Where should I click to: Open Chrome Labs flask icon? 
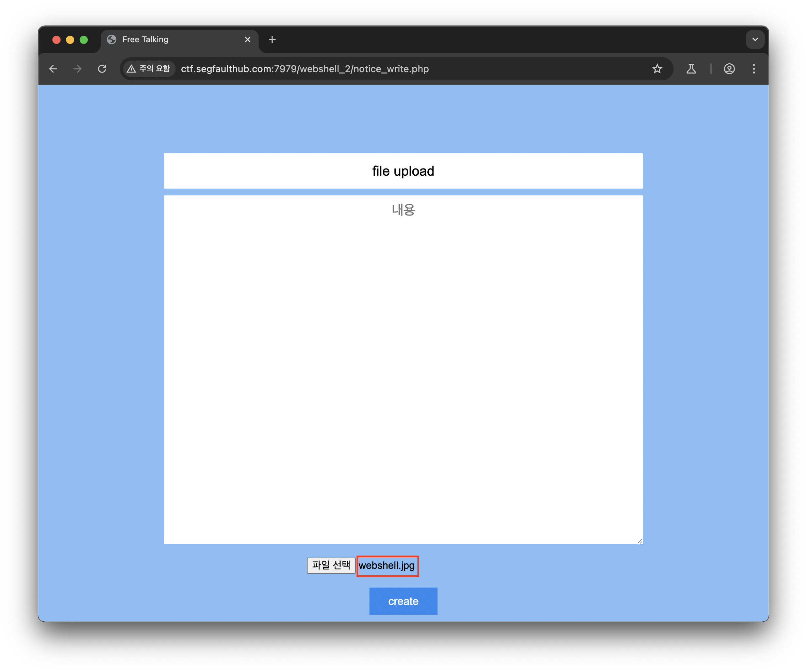(x=691, y=69)
